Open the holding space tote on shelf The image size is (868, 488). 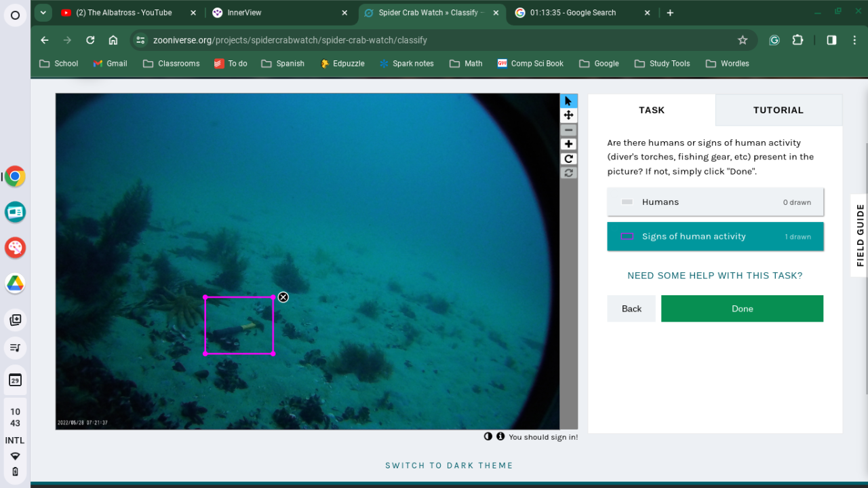[15, 320]
